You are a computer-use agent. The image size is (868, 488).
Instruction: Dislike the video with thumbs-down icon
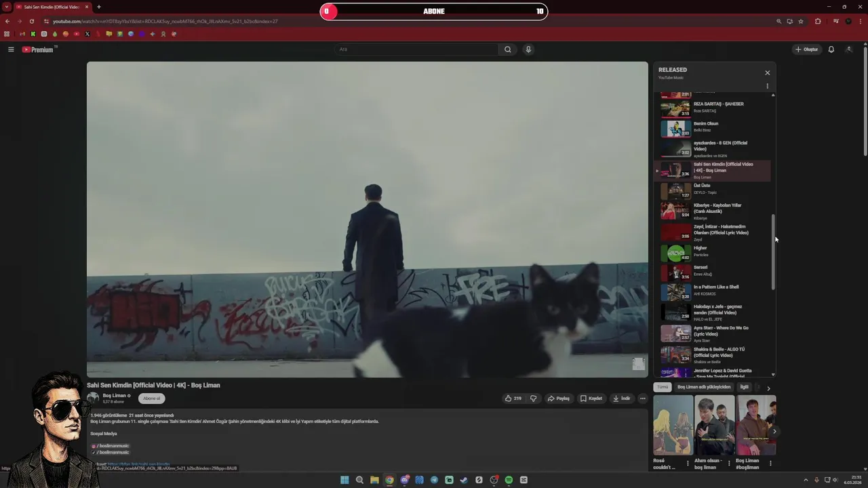(x=534, y=399)
